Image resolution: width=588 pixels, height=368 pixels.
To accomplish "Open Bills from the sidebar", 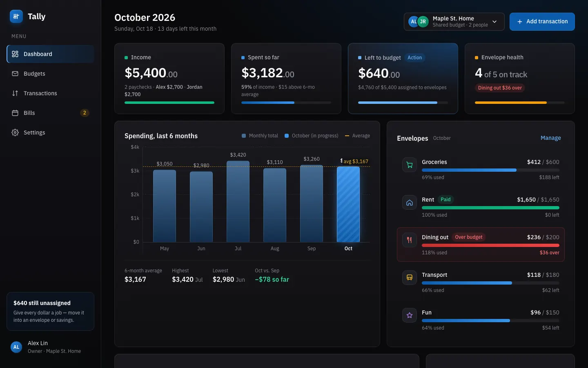I will point(51,113).
